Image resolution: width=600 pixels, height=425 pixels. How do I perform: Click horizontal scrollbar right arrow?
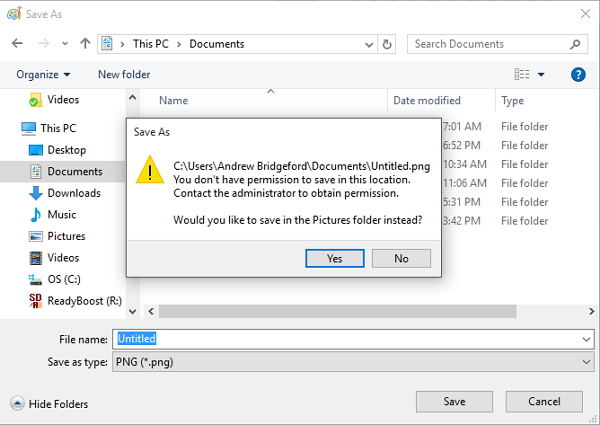(592, 311)
